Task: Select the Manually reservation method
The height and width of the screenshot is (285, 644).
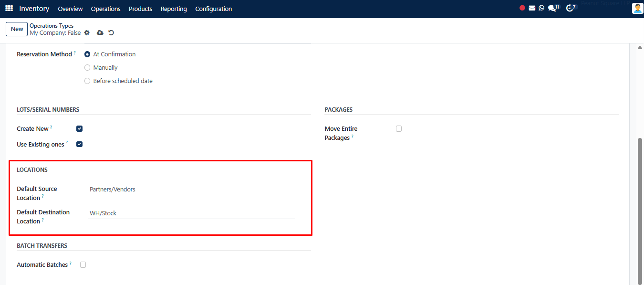Action: click(87, 68)
